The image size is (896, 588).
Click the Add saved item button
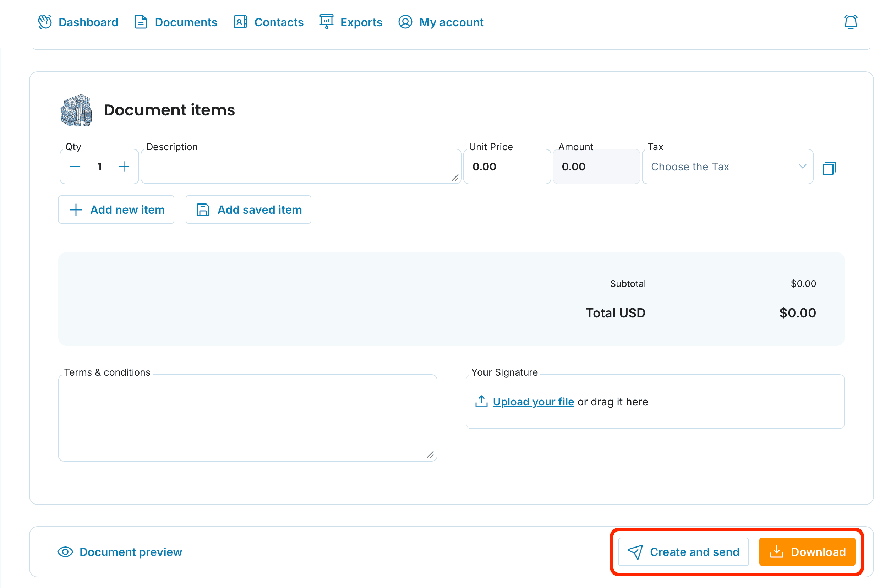tap(248, 210)
